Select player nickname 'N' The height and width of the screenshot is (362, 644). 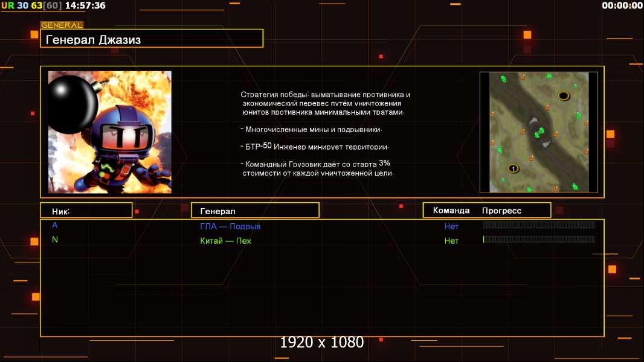(54, 240)
